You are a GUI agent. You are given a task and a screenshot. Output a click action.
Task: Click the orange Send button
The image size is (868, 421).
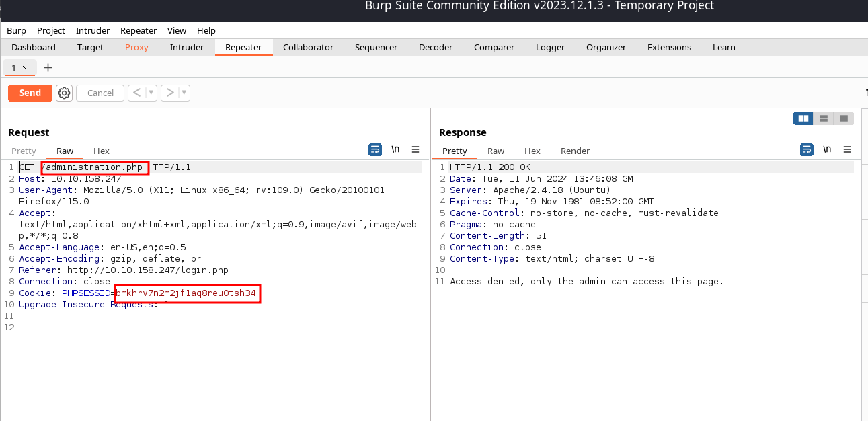(x=30, y=93)
